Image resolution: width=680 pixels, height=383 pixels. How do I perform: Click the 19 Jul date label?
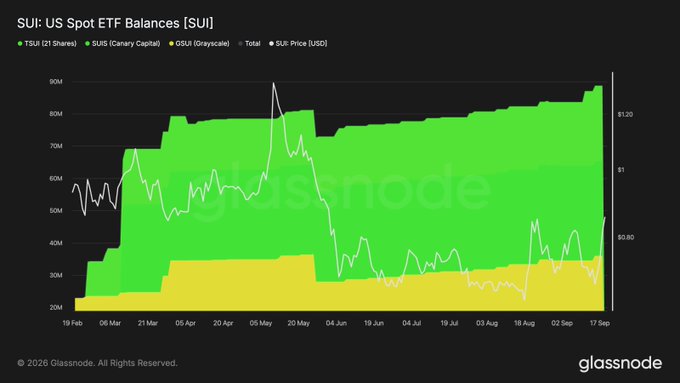coord(449,323)
